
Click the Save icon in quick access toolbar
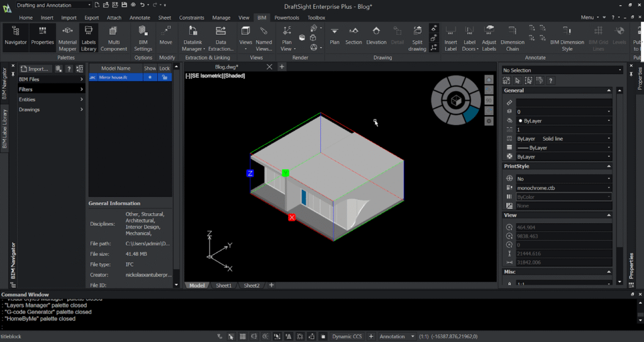(124, 5)
